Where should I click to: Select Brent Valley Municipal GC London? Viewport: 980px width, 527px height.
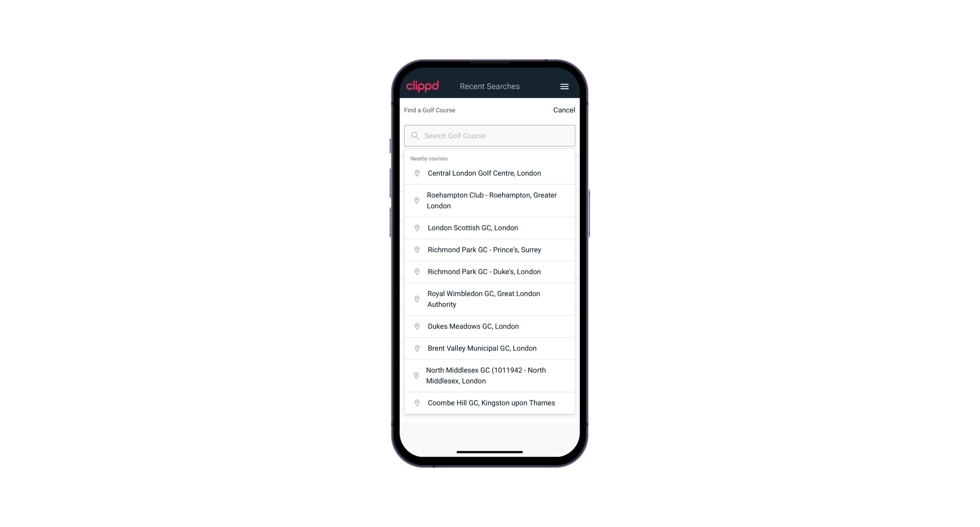pos(490,348)
